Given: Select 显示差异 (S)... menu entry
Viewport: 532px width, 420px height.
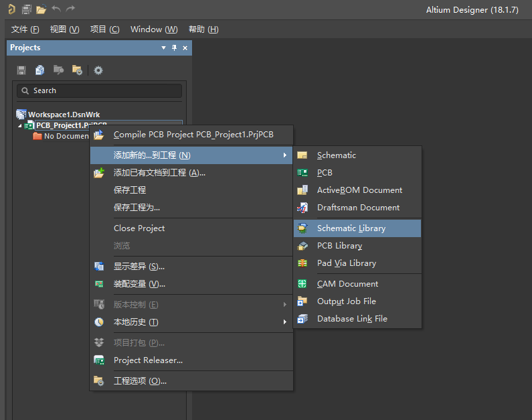Looking at the screenshot, I should [191, 267].
